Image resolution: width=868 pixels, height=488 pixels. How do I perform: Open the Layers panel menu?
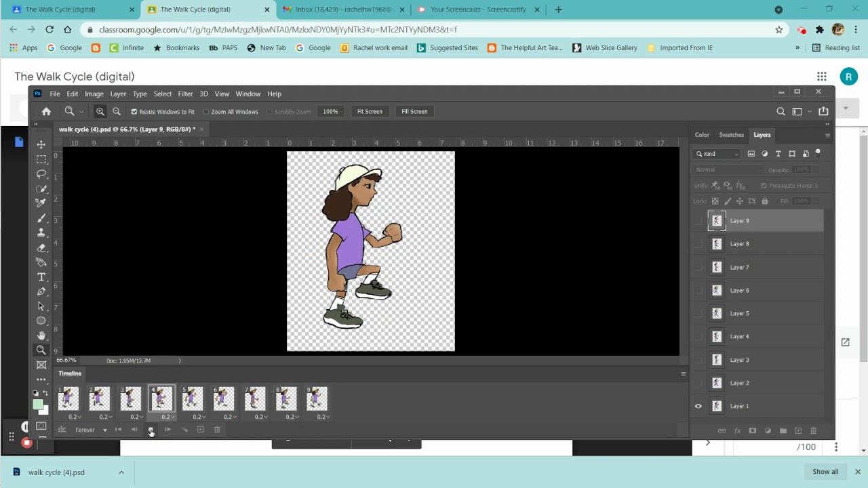[x=827, y=135]
